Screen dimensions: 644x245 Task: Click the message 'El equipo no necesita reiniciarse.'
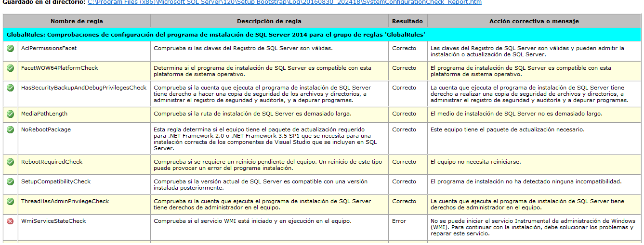[x=475, y=162]
